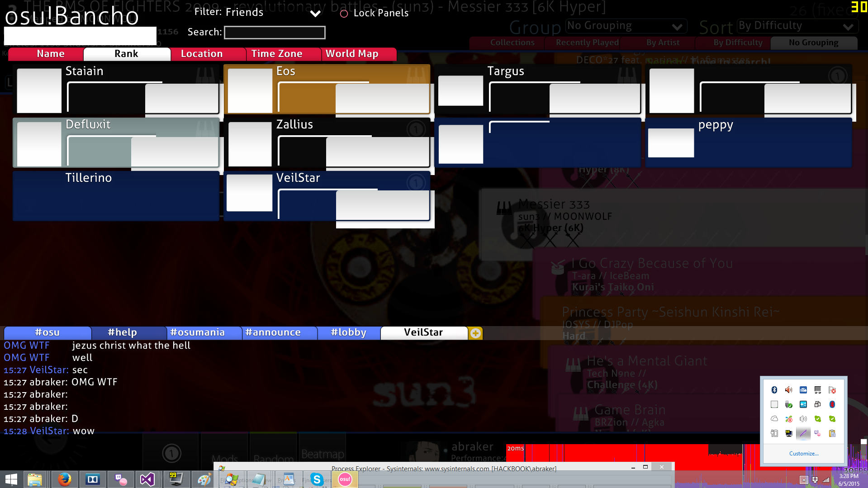The image size is (868, 488).
Task: Open the osu! taskbar icon
Action: click(x=345, y=479)
